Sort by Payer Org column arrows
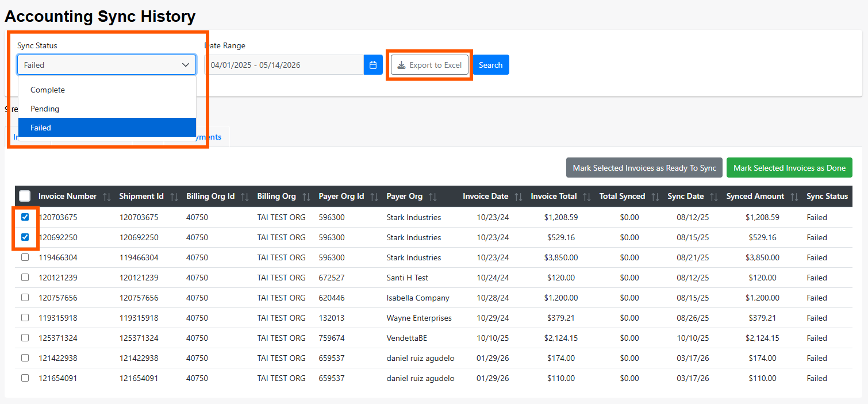 pyautogui.click(x=433, y=197)
